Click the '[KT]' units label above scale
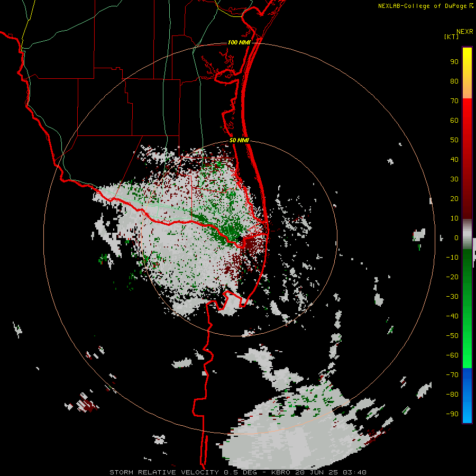The height and width of the screenshot is (476, 476). (x=452, y=36)
